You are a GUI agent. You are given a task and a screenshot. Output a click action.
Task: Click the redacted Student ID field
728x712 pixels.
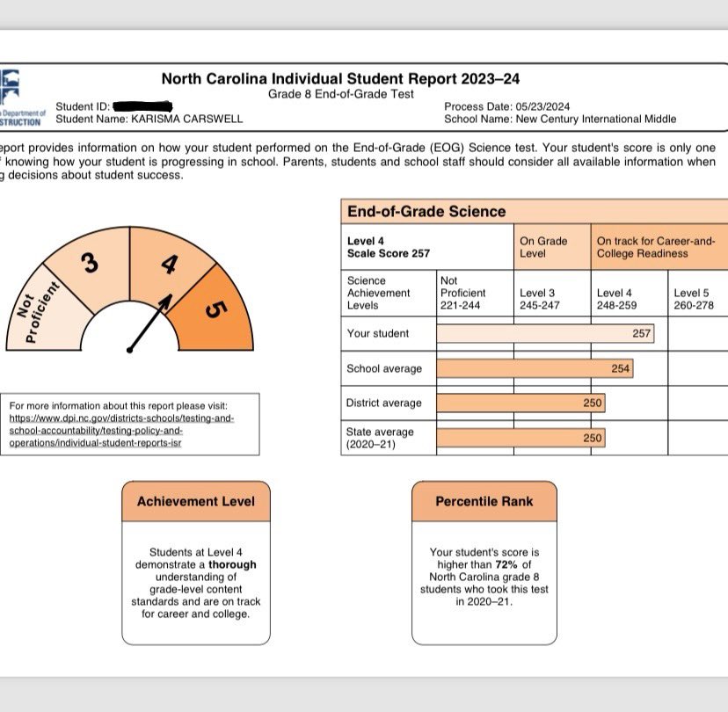tap(142, 106)
